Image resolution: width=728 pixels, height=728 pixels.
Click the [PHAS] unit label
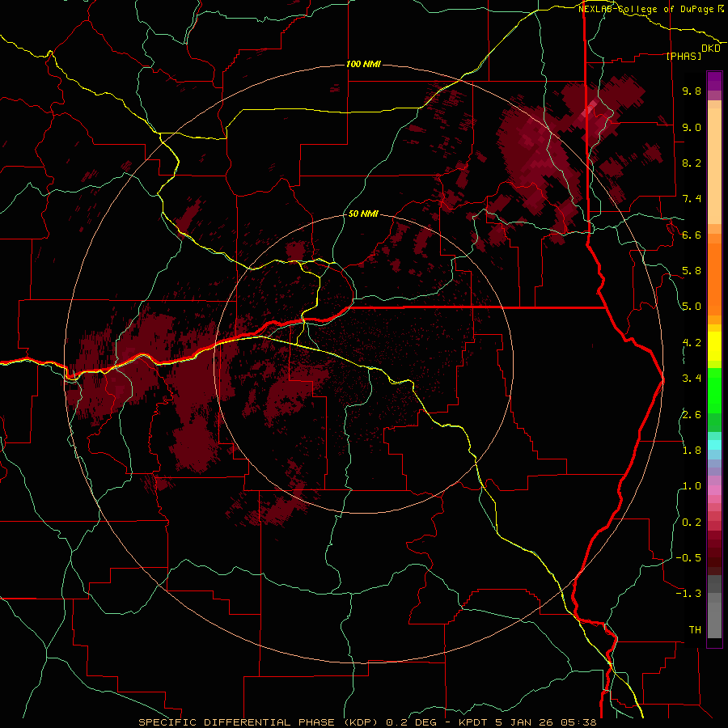684,57
